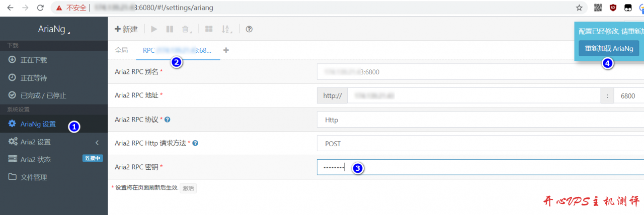Open the AriaNg title dropdown menu
644x215 pixels.
point(54,30)
